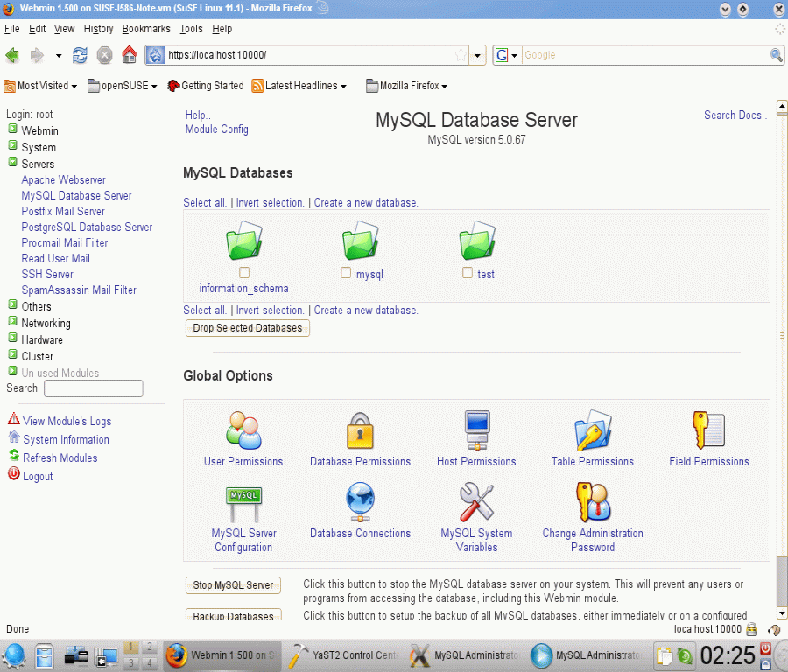Open the Change Administration Password icon
The width and height of the screenshot is (788, 672).
click(593, 502)
